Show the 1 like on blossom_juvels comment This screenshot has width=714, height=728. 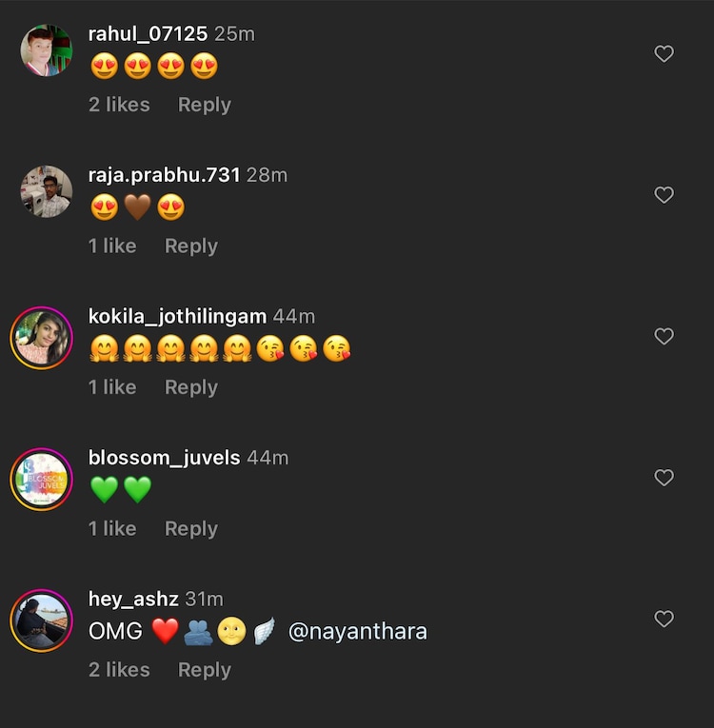112,528
